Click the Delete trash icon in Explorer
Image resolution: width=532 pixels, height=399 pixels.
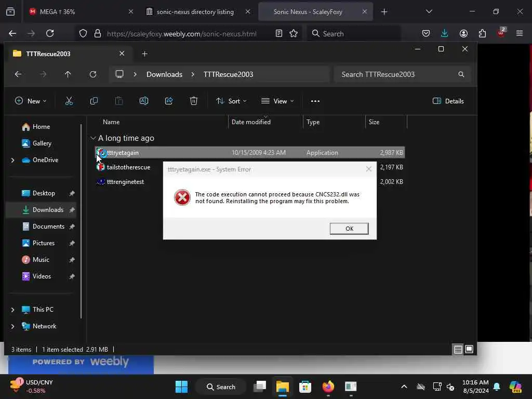[x=193, y=101]
